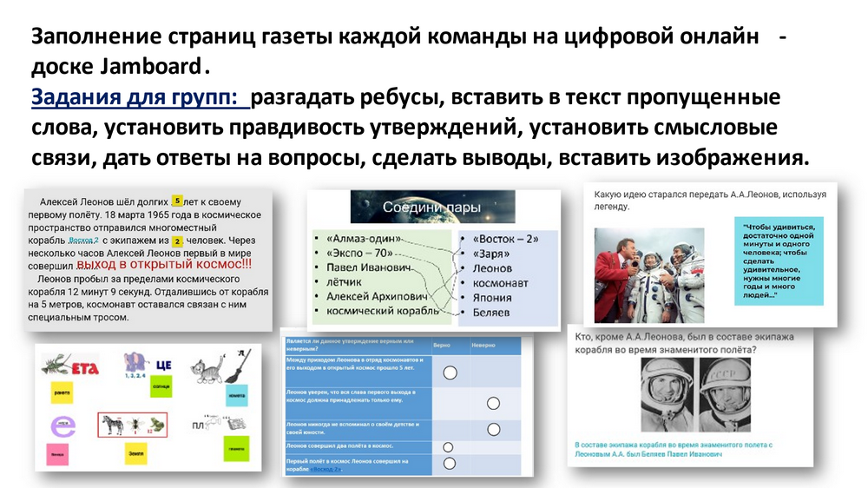The width and height of the screenshot is (868, 488).
Task: Select 'Верно' circle for 'совершил два полёта' statement
Action: (449, 446)
